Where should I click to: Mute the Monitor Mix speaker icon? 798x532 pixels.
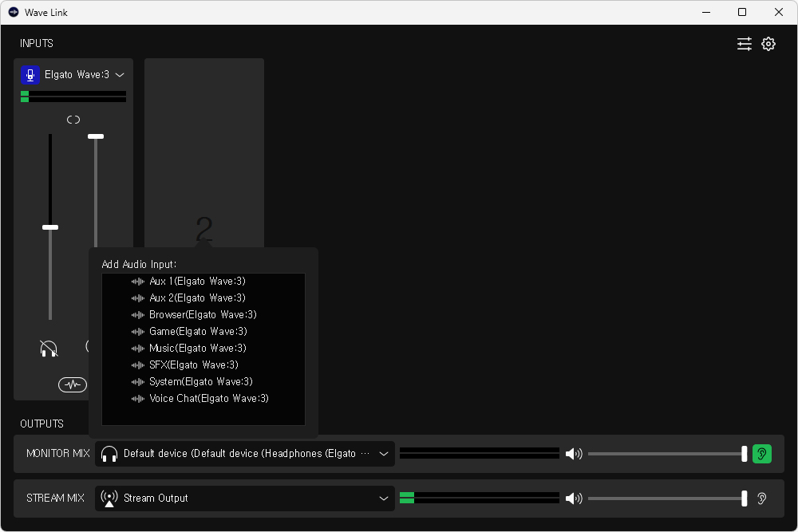tap(574, 454)
